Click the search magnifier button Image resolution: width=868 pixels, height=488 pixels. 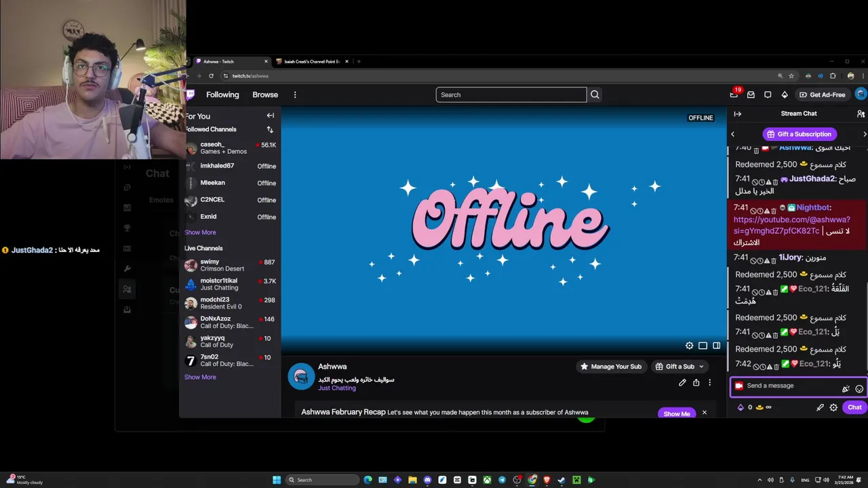tap(595, 95)
